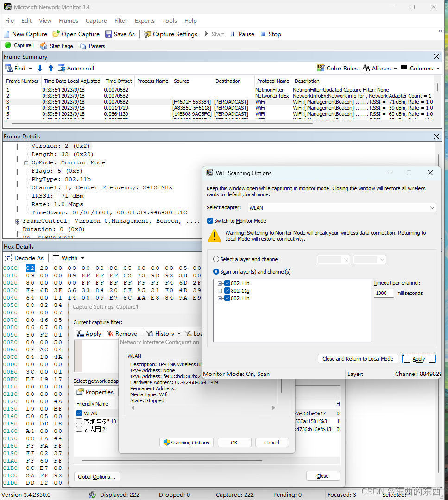Select 'Select a layer and channel' radio
448x500 pixels.
(x=216, y=259)
